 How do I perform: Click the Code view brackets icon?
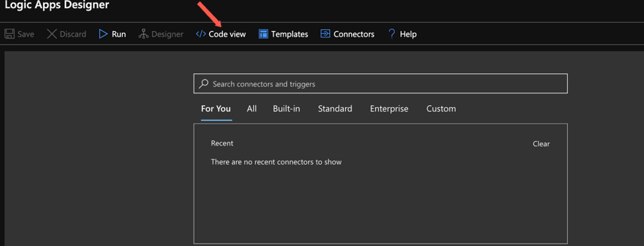[x=201, y=34]
